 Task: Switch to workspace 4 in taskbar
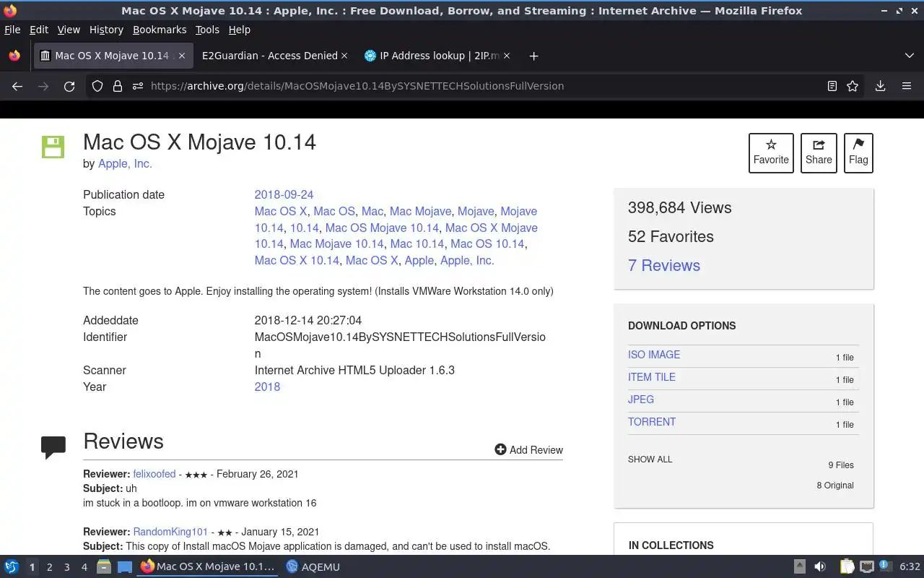[x=84, y=567]
